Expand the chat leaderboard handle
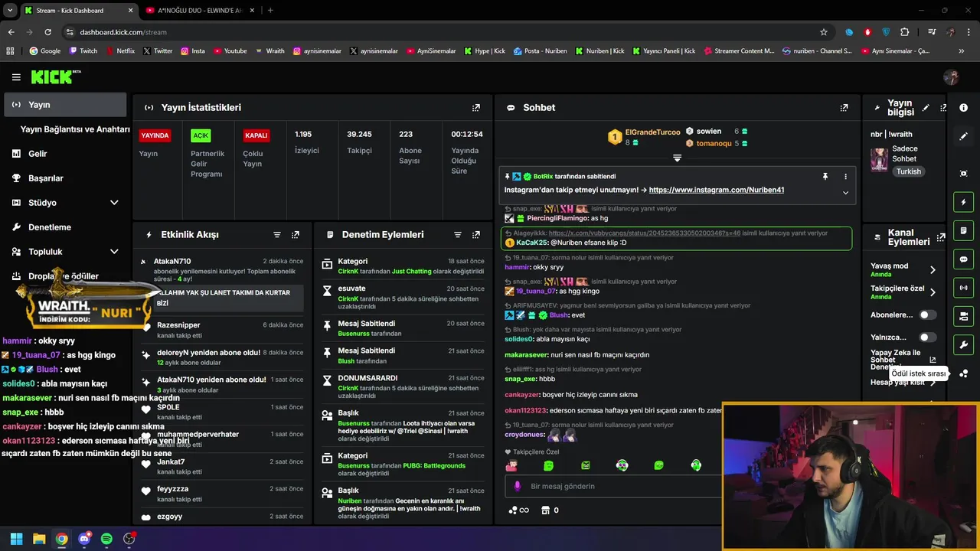Screen dimensions: 980x551 click(677, 158)
